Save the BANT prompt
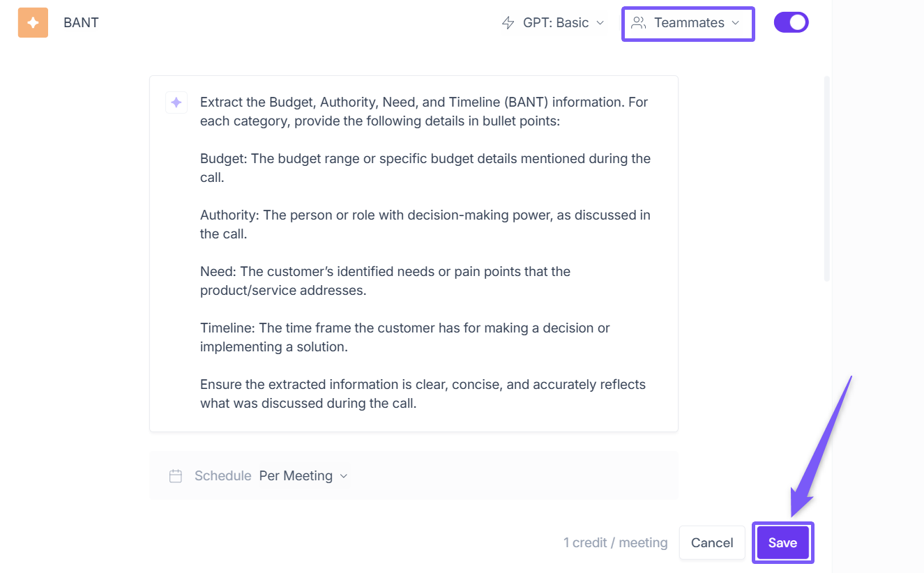924x573 pixels. pos(782,543)
